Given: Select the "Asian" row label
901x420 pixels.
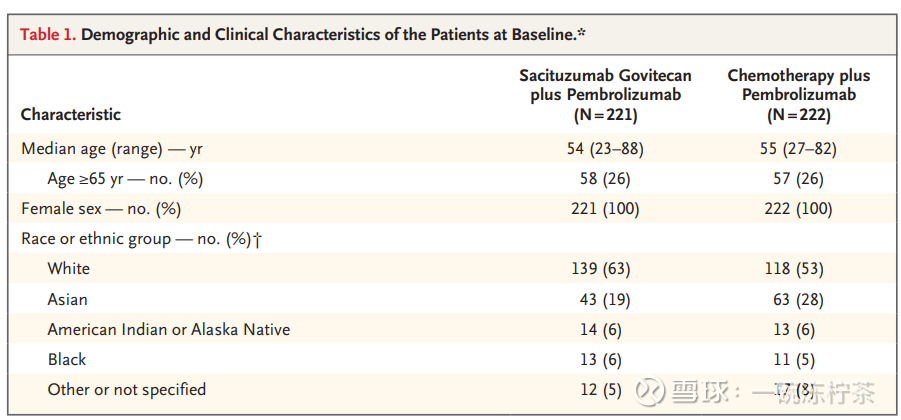Looking at the screenshot, I should pos(67,299).
